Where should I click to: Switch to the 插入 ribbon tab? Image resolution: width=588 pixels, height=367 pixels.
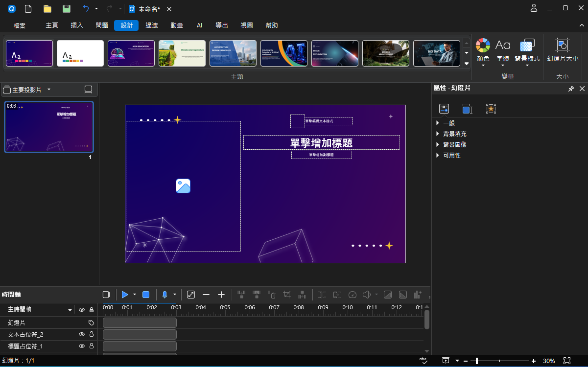tap(77, 25)
